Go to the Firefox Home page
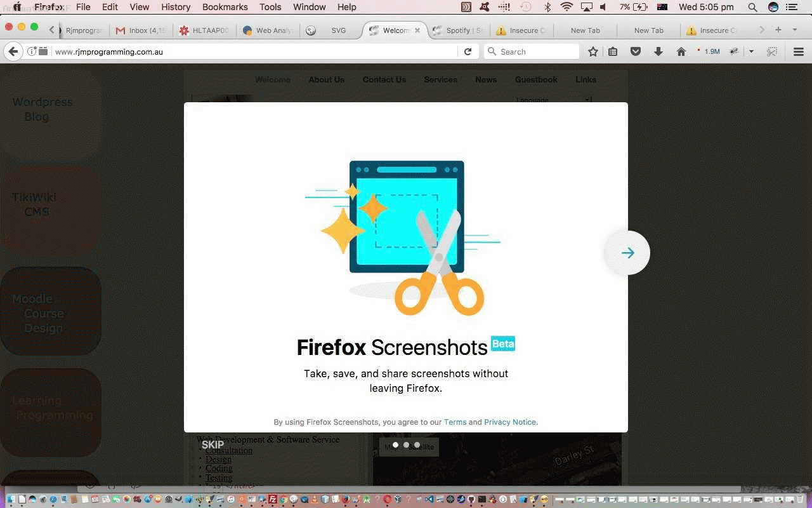 point(681,51)
